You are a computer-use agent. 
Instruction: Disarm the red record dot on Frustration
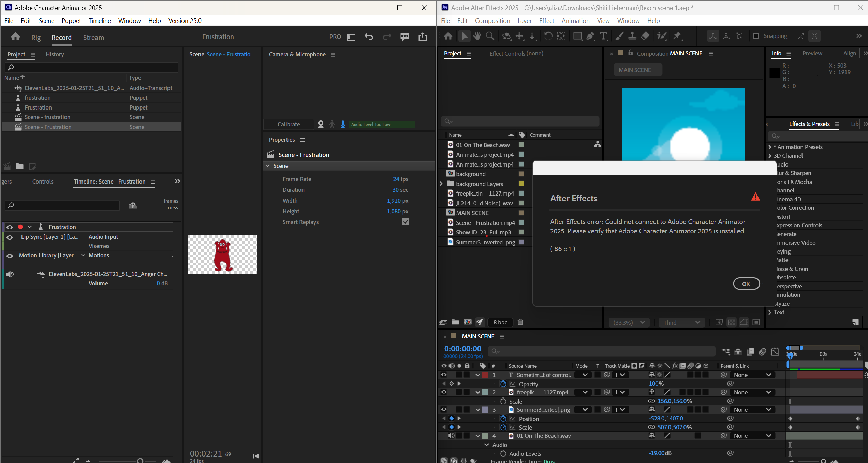tap(20, 227)
